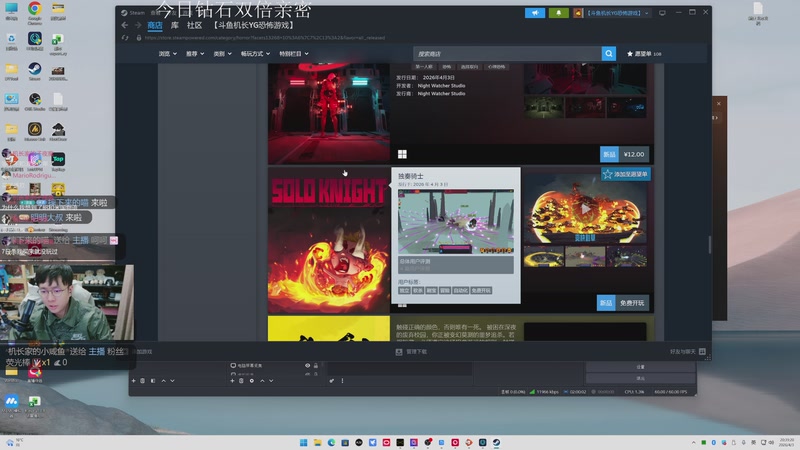The width and height of the screenshot is (800, 450).
Task: Reload the Steam store page
Action: click(125, 38)
